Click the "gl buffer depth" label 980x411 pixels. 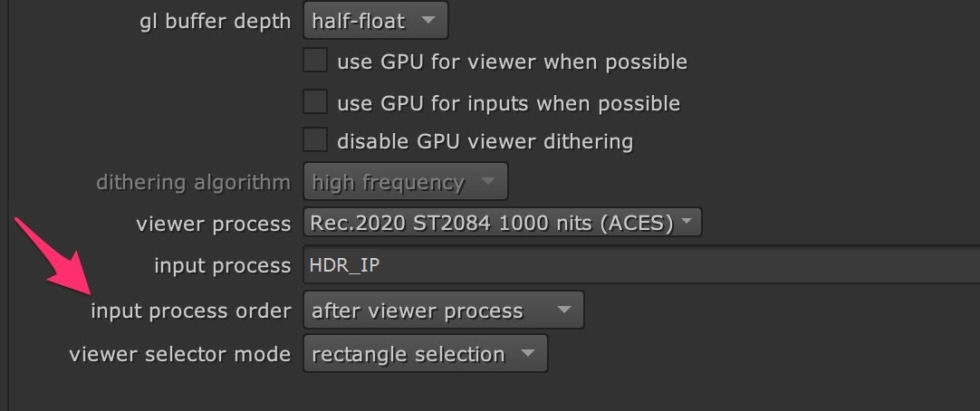[x=216, y=21]
